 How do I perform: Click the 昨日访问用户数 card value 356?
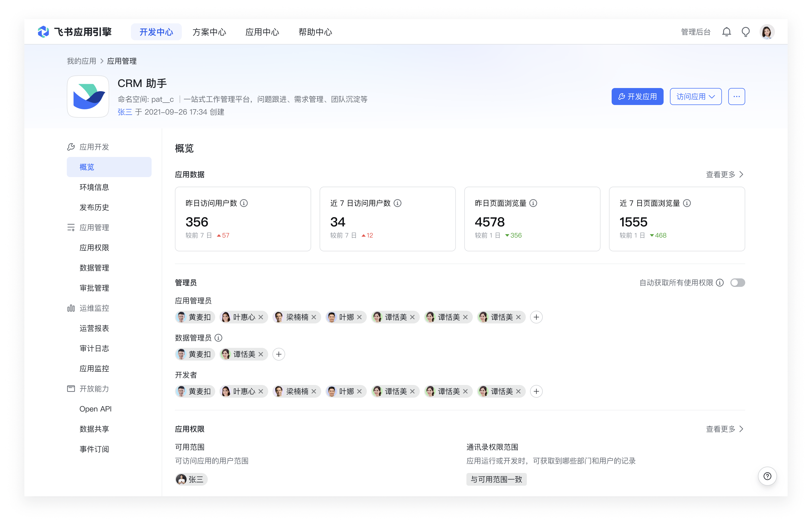tap(197, 222)
